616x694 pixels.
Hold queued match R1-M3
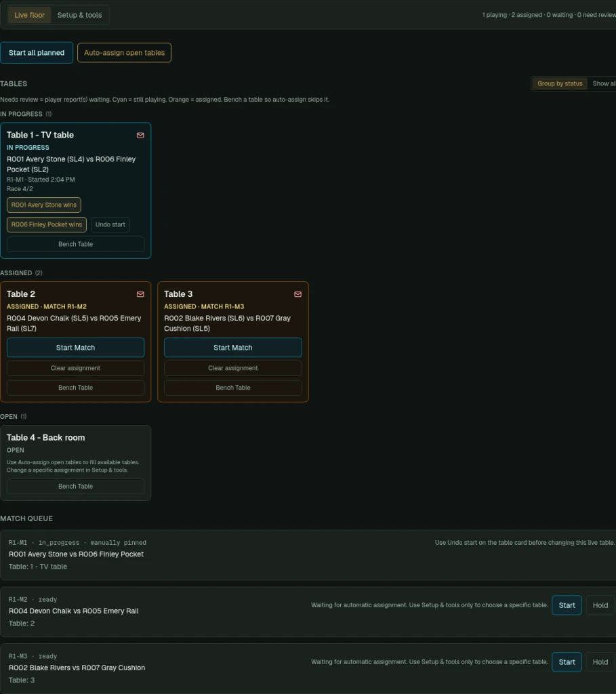tap(600, 662)
